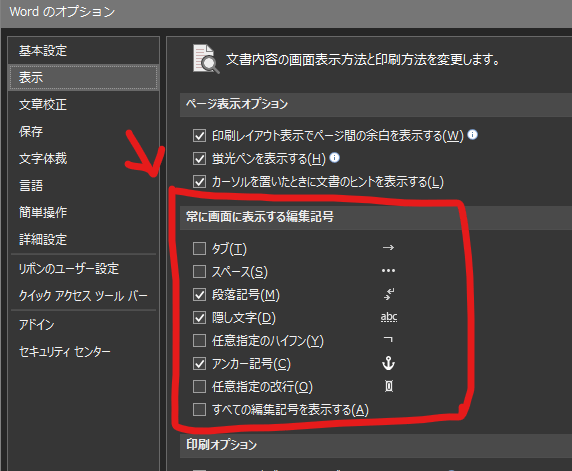This screenshot has height=471, width=572.
Task: Open the 詳細設定 category
Action: coord(83,239)
